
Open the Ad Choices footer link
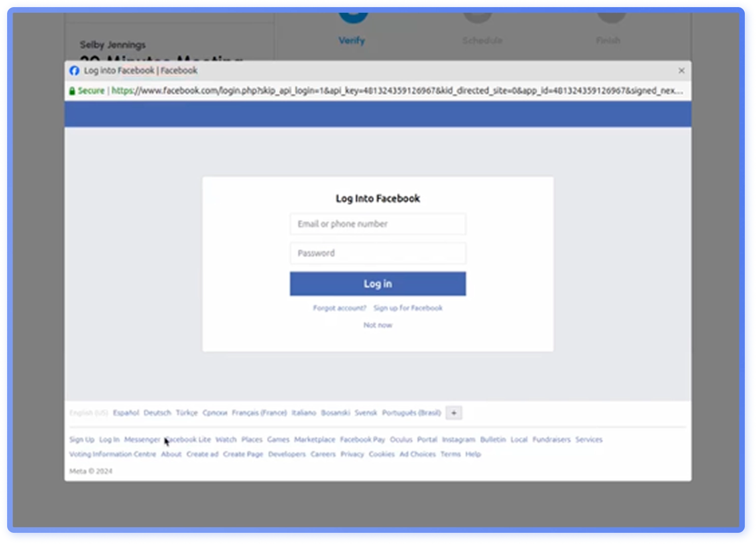(417, 454)
